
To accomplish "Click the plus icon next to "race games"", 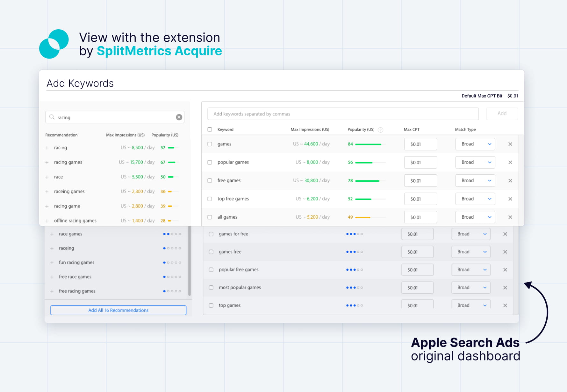I will tap(52, 234).
